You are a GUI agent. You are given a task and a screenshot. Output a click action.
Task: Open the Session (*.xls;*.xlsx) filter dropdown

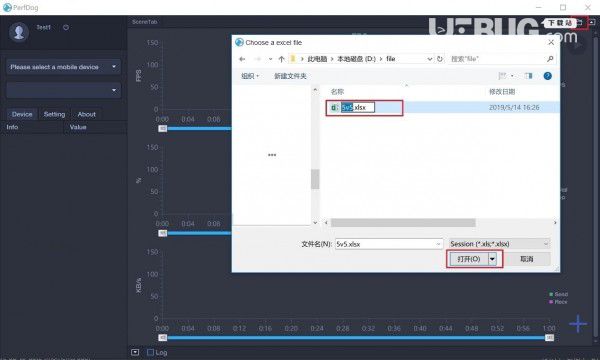[x=499, y=244]
